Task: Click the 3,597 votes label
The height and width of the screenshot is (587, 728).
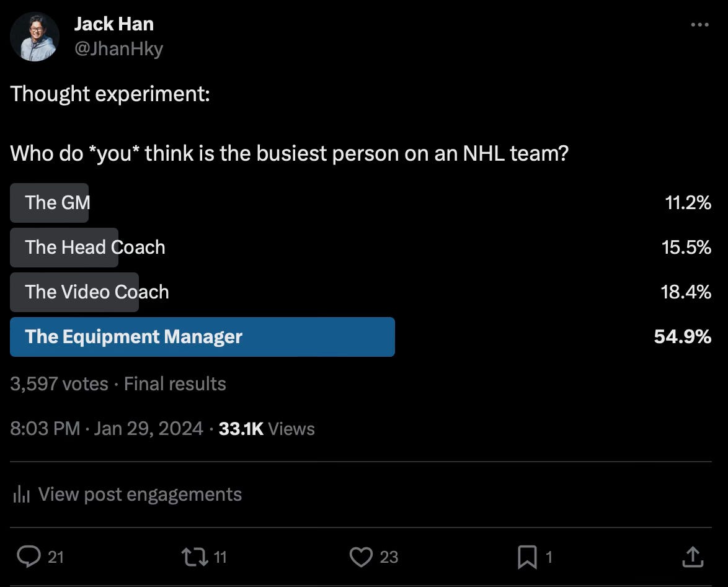Action: tap(59, 384)
